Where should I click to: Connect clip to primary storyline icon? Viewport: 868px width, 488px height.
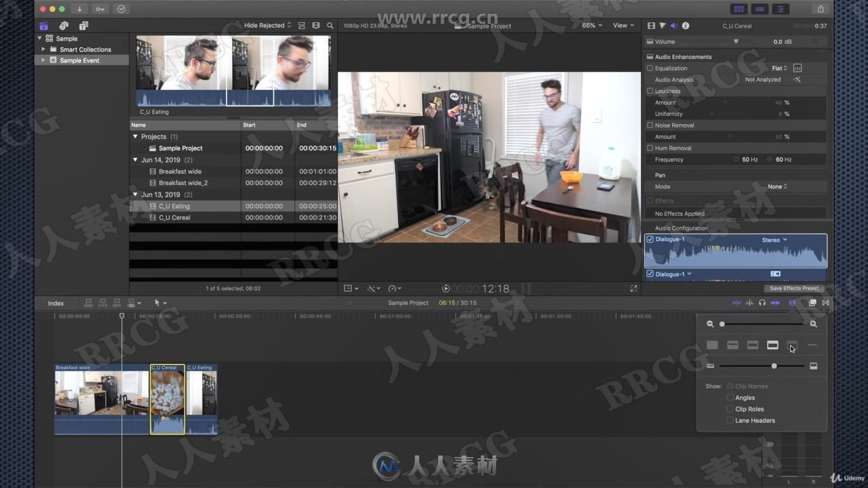[89, 303]
